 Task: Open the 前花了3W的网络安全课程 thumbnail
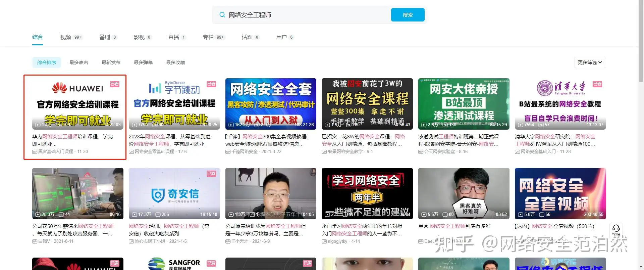(x=367, y=104)
